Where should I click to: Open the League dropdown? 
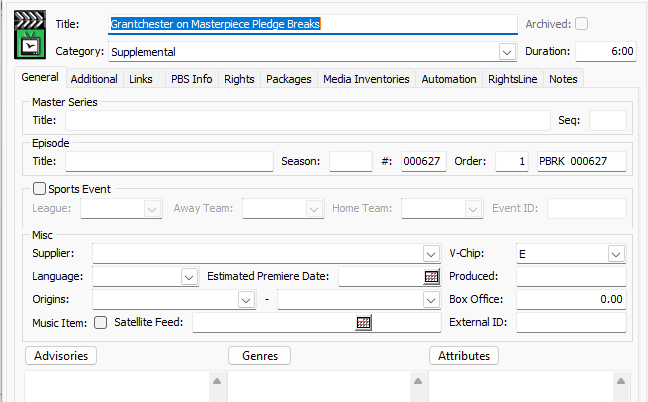[152, 209]
